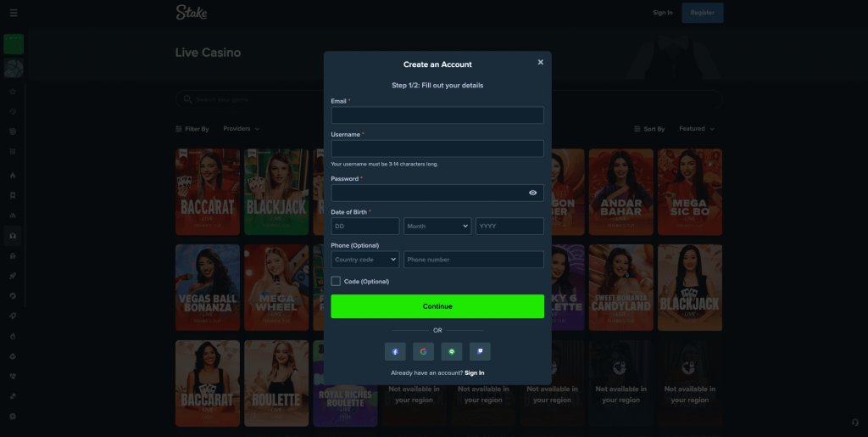Open Mega Sic Bo thumbnail
The height and width of the screenshot is (437, 868).
click(690, 192)
